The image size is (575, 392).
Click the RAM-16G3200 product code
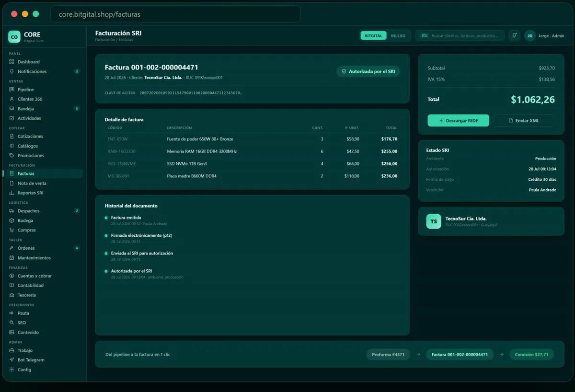pyautogui.click(x=122, y=151)
